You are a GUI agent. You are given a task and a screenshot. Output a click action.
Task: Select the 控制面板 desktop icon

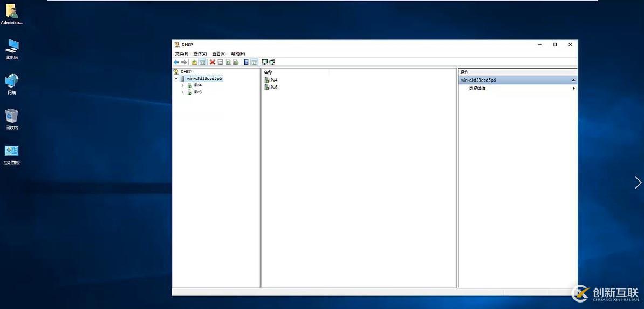pyautogui.click(x=11, y=154)
